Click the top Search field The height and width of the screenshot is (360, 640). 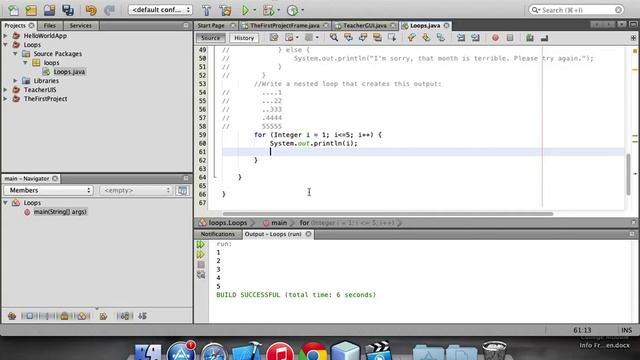click(576, 10)
